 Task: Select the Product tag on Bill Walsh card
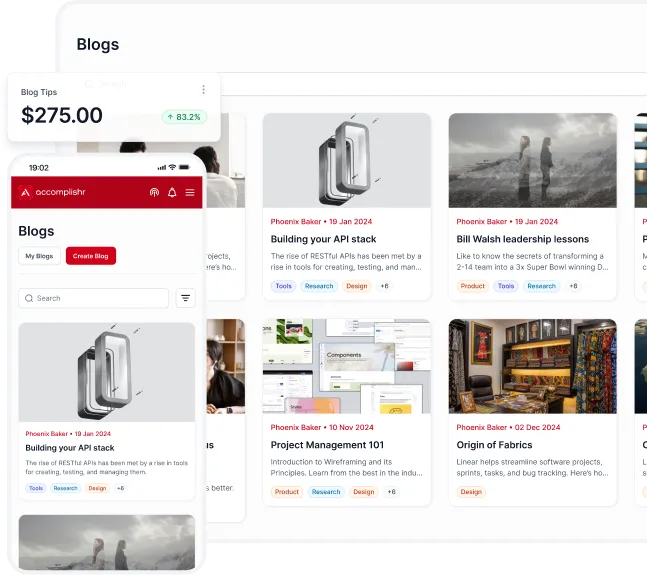(x=473, y=286)
